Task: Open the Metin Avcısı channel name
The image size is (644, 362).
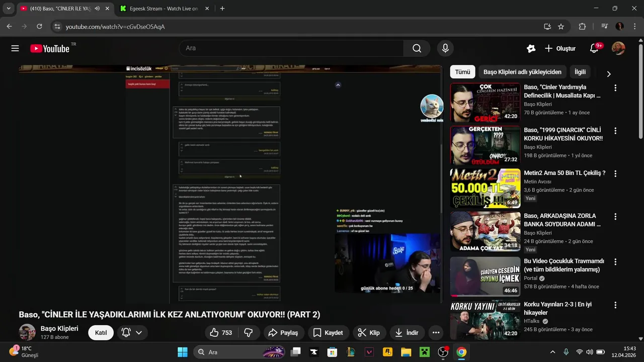Action: pyautogui.click(x=537, y=182)
